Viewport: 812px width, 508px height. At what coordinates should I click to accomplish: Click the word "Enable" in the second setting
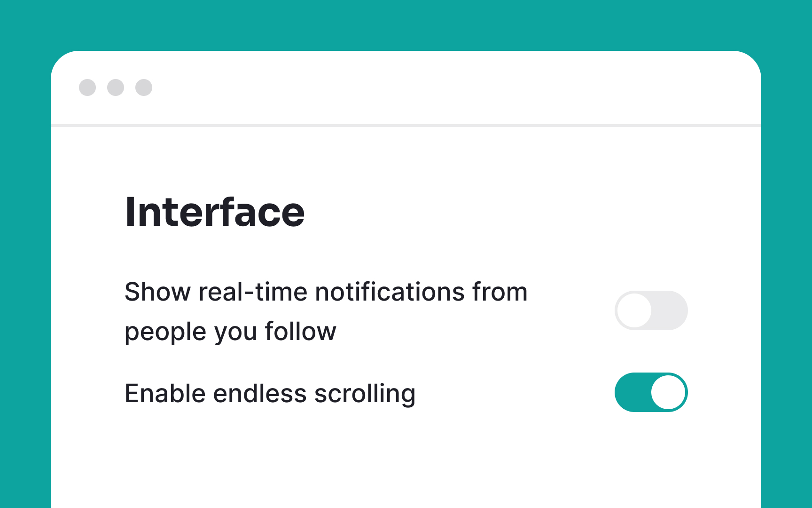point(165,393)
